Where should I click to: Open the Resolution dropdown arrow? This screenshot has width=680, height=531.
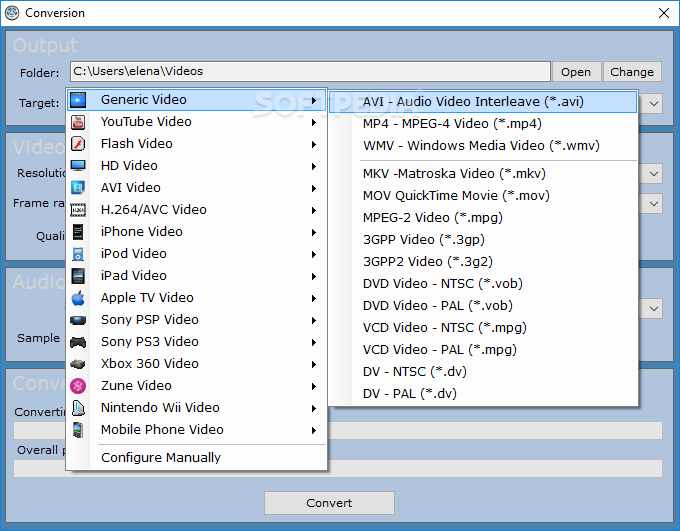pyautogui.click(x=654, y=174)
